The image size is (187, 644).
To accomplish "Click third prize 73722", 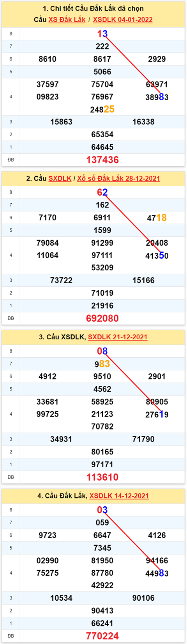I will point(62,280).
